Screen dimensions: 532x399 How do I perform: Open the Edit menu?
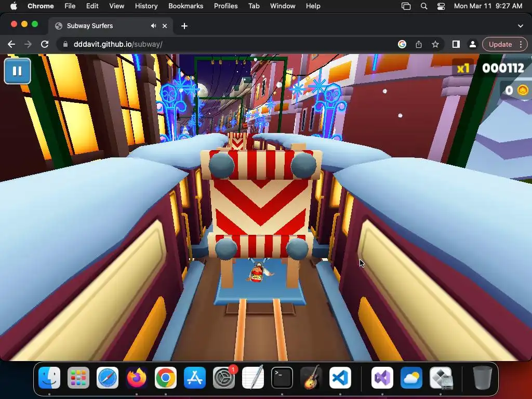coord(92,6)
